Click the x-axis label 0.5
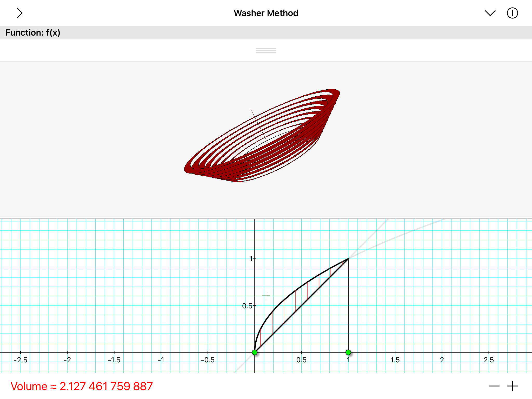 [x=301, y=360]
